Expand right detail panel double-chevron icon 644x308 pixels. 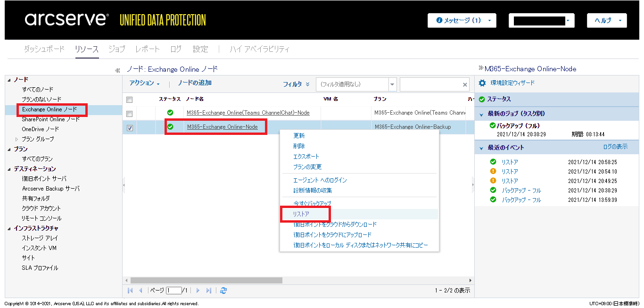pyautogui.click(x=481, y=68)
